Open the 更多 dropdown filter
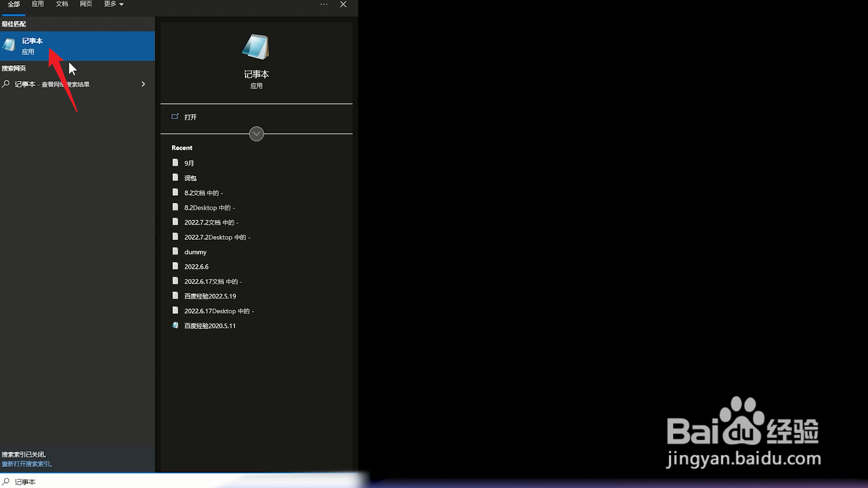 tap(114, 4)
